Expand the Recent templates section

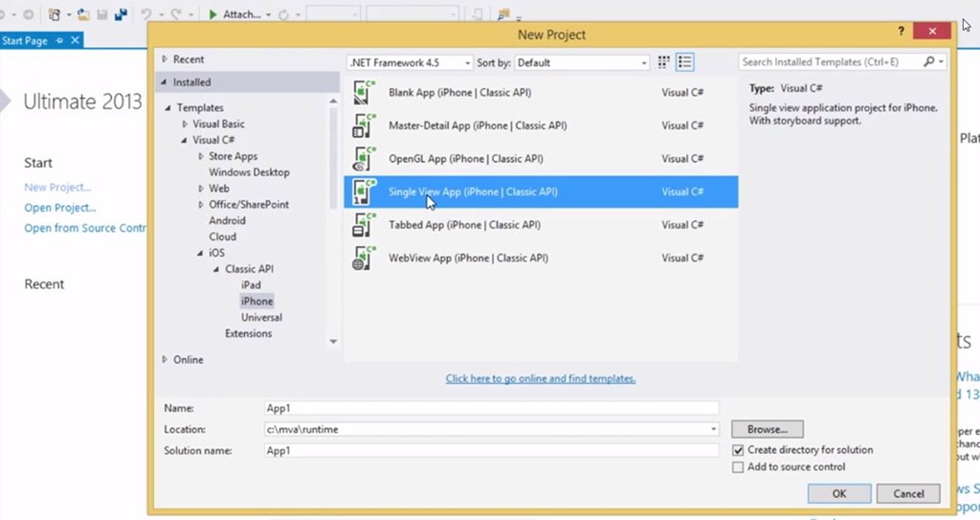pyautogui.click(x=165, y=59)
